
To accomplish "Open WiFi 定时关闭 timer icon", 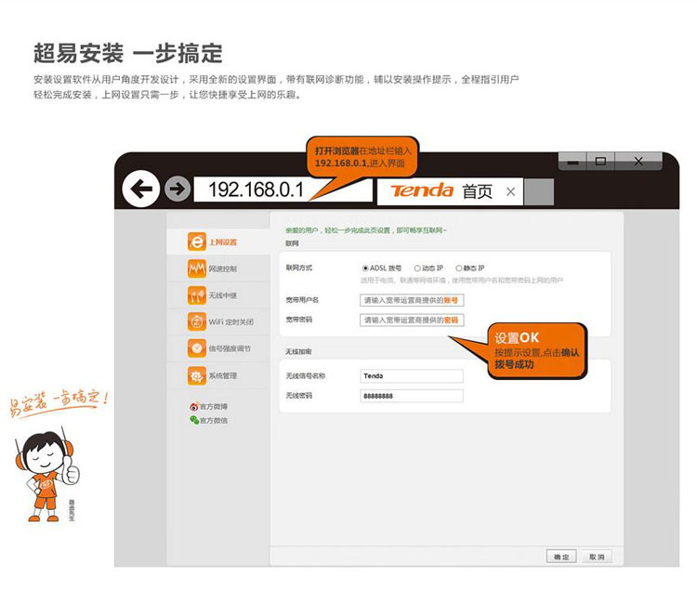I will pyautogui.click(x=196, y=321).
